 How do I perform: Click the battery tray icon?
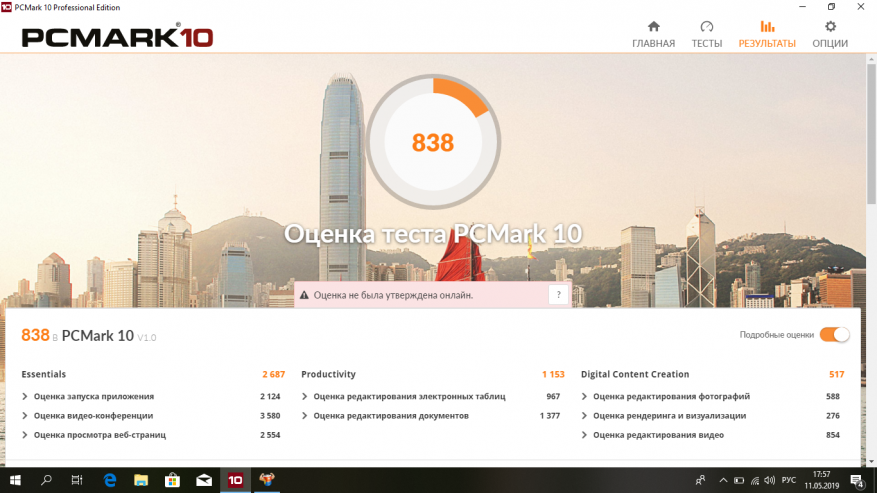tap(739, 480)
